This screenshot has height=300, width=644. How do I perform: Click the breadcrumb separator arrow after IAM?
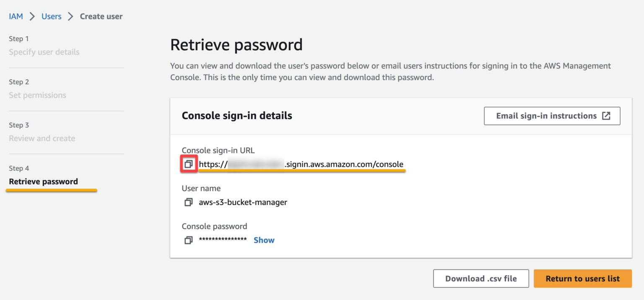tap(31, 16)
